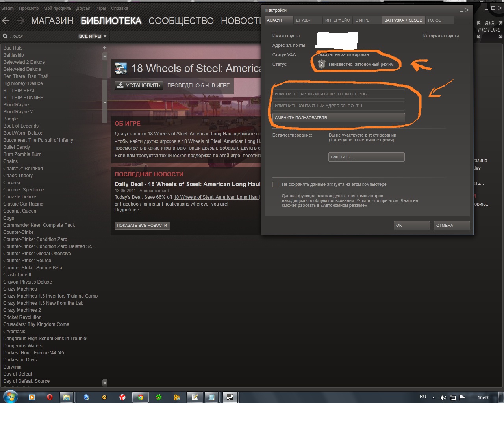
Task: Click ОТМЕНА to cancel settings
Action: pyautogui.click(x=452, y=226)
